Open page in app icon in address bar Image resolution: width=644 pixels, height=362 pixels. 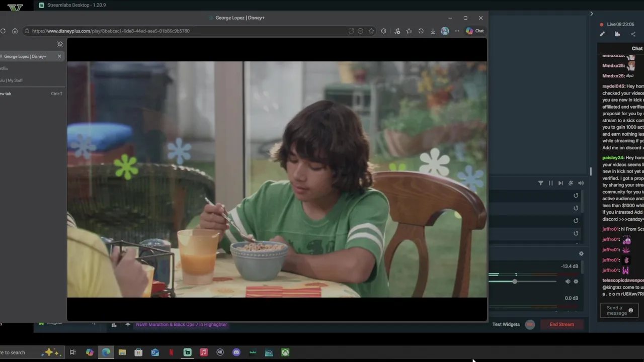351,31
